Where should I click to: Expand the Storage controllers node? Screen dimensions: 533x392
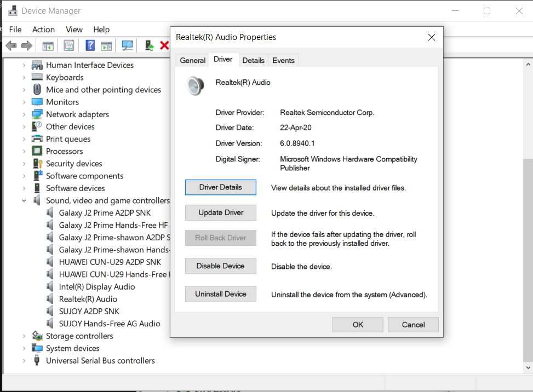(x=24, y=336)
